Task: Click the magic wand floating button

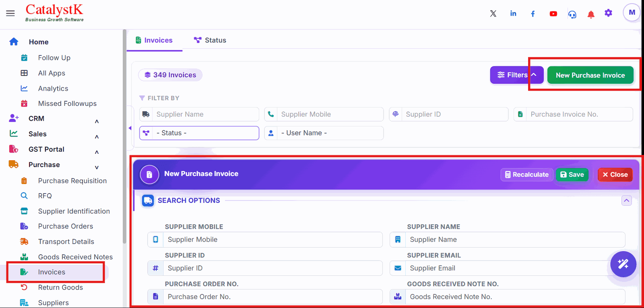Action: [623, 264]
